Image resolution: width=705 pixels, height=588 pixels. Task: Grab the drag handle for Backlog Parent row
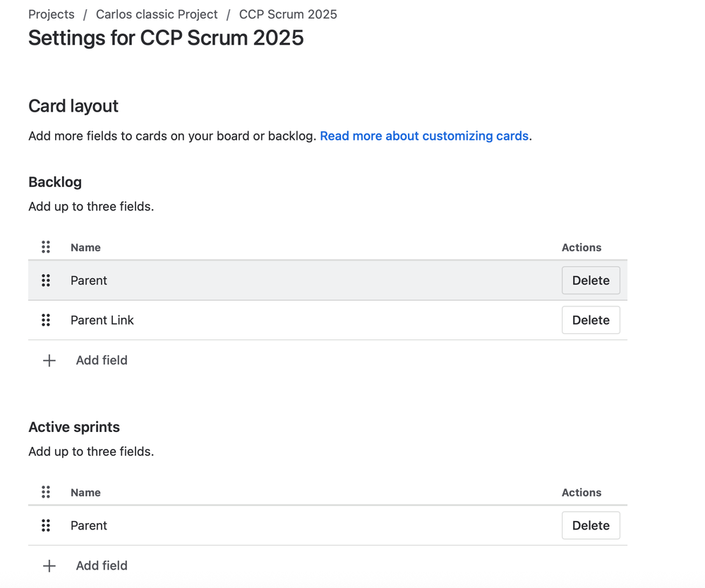46,280
